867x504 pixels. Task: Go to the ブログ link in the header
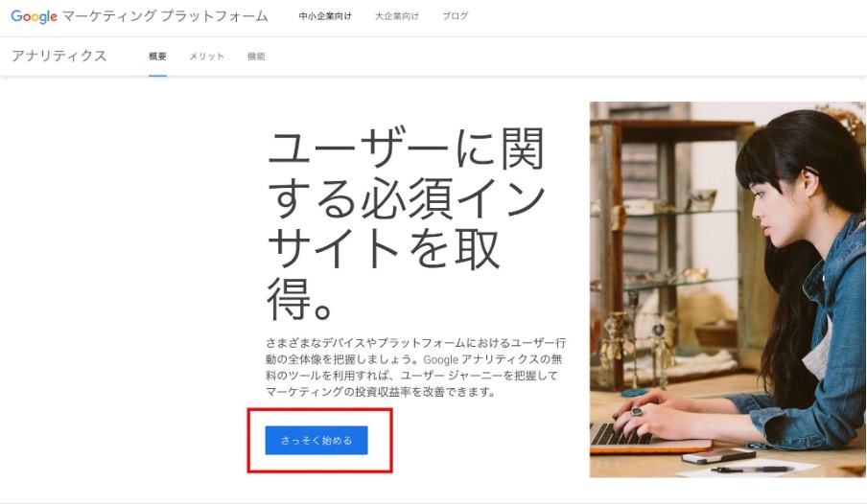[x=455, y=16]
